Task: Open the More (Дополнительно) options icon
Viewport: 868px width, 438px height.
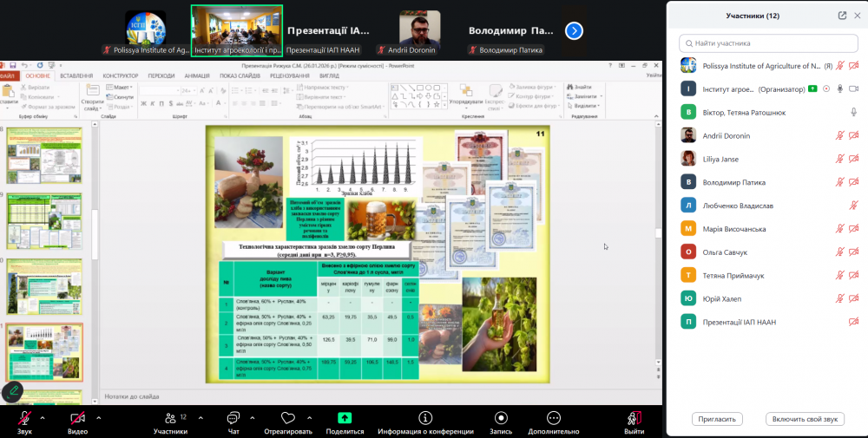Action: (x=553, y=418)
